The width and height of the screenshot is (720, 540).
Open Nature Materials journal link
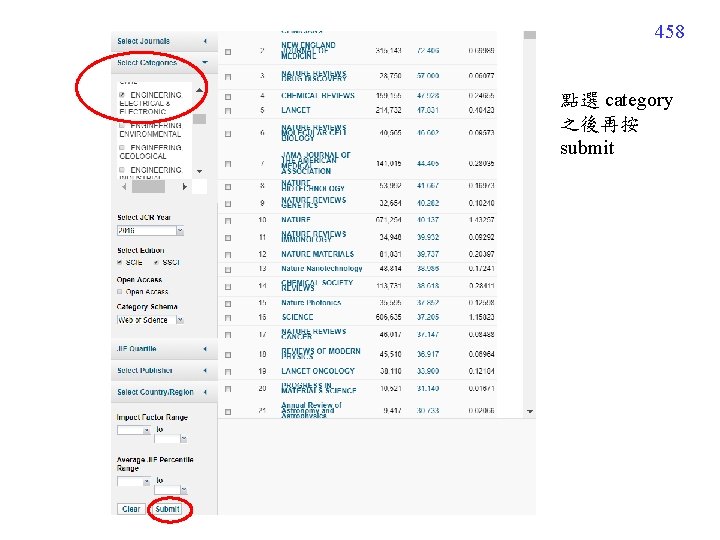click(x=317, y=254)
